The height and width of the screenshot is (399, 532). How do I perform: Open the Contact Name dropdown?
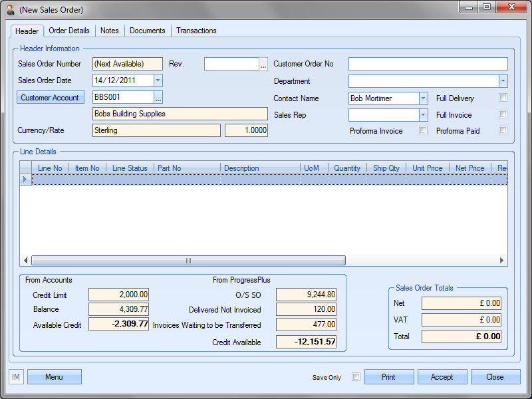point(423,98)
